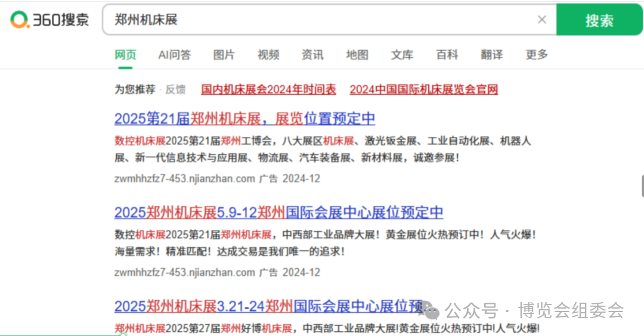This screenshot has width=644, height=336.
Task: Open the 百科 tab
Action: click(x=447, y=55)
